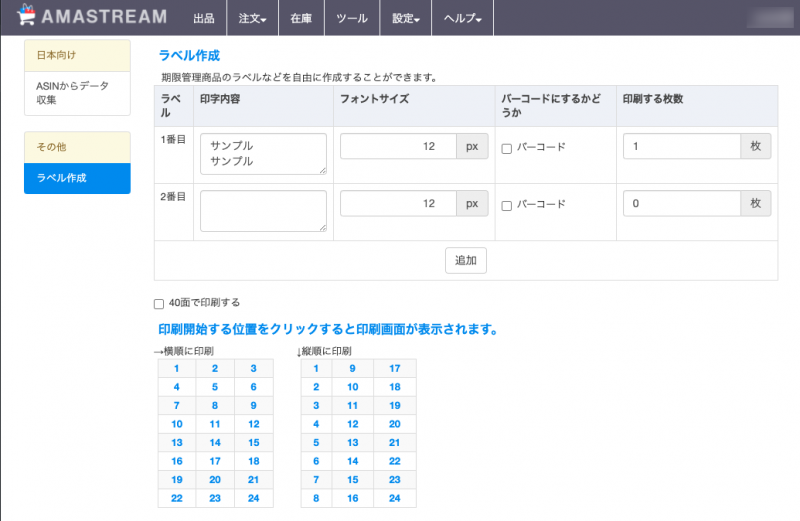
Task: Click the その他 sidebar heading
Action: coord(77,147)
